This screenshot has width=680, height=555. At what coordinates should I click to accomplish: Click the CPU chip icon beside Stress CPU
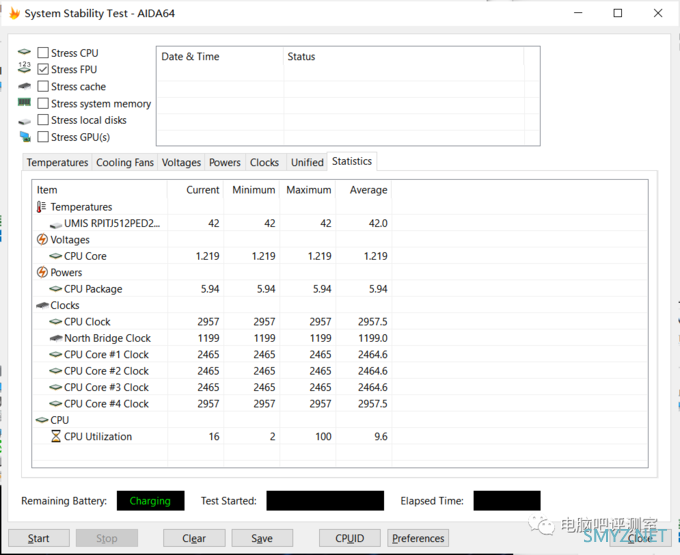(24, 52)
